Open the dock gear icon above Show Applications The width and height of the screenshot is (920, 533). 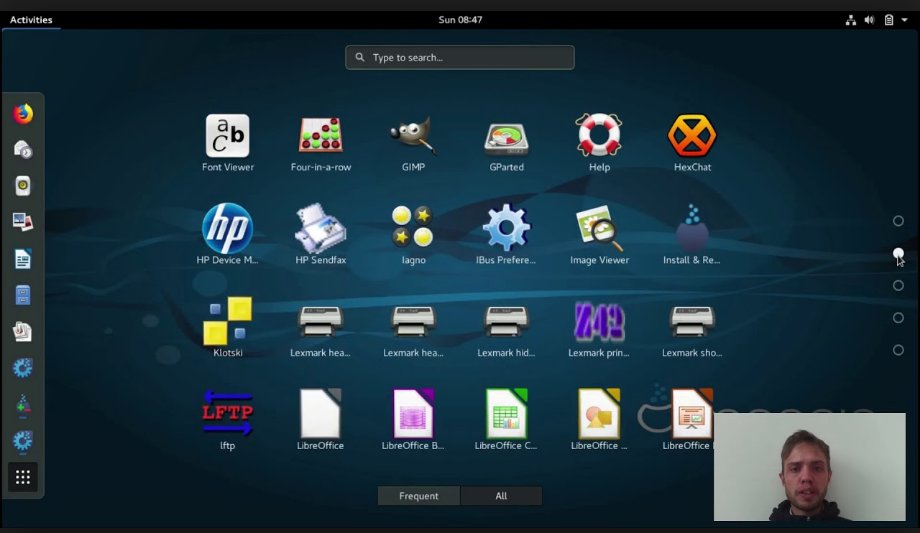tap(23, 441)
